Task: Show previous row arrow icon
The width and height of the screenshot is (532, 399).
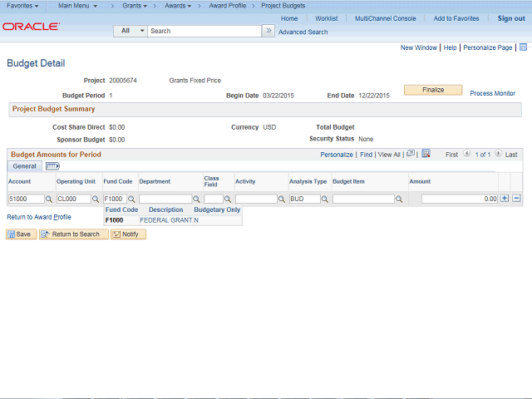Action: (x=467, y=154)
